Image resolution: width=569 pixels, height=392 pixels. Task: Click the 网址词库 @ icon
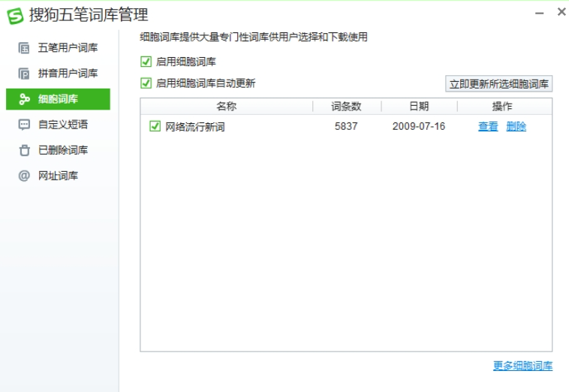[24, 176]
